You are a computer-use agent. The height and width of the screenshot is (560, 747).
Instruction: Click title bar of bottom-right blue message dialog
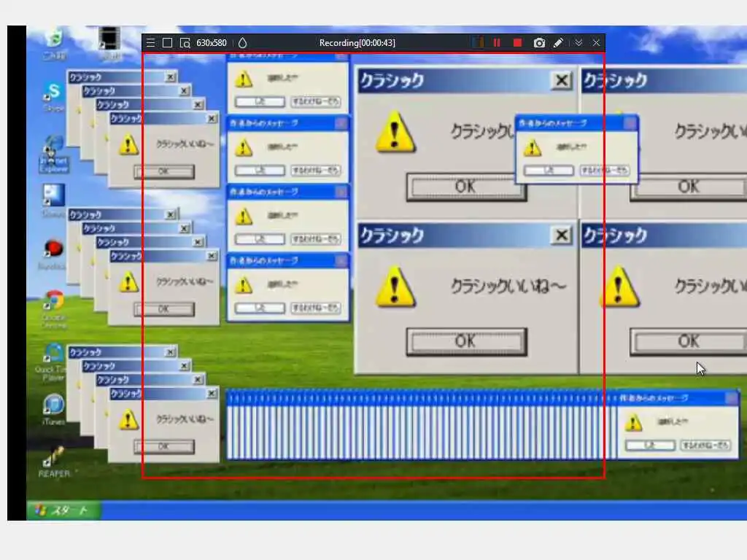coord(678,398)
